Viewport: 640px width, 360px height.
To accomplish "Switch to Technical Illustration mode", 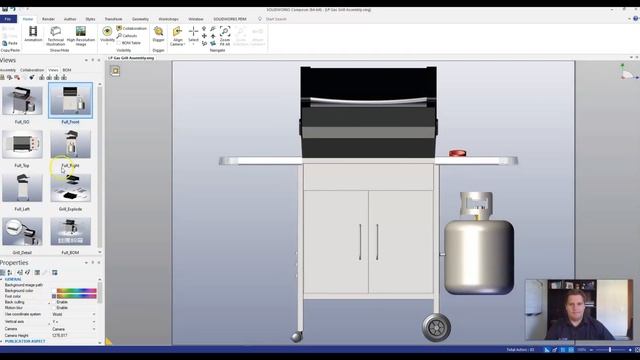I will tap(56, 36).
